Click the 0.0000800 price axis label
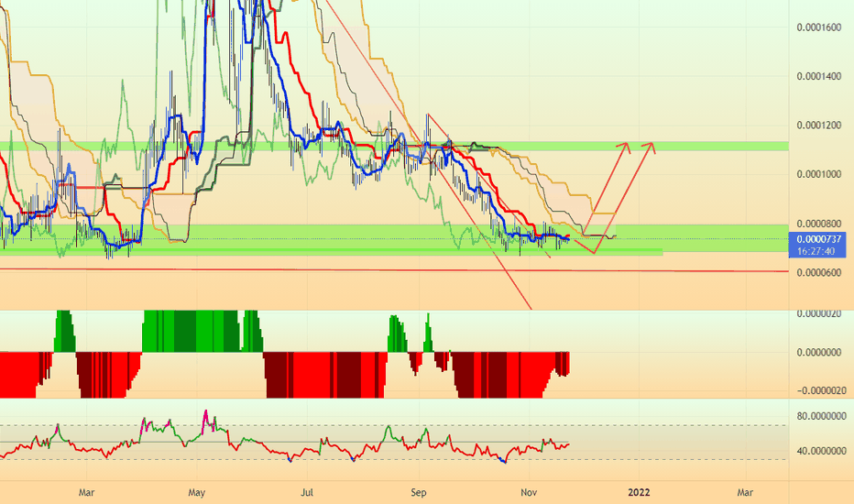Screen dimensions: 854x504 point(818,224)
